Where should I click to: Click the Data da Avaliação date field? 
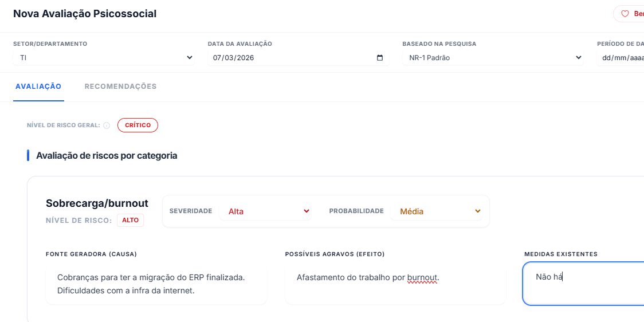(298, 58)
